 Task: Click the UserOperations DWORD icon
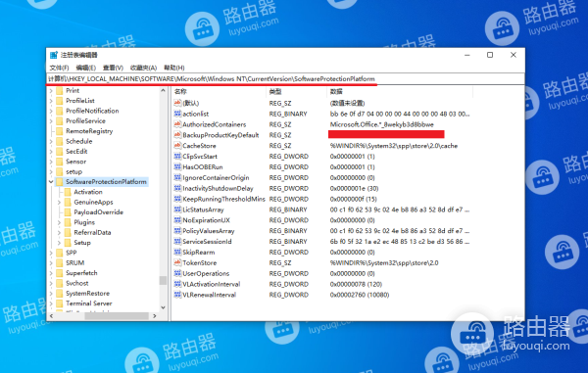tap(177, 273)
